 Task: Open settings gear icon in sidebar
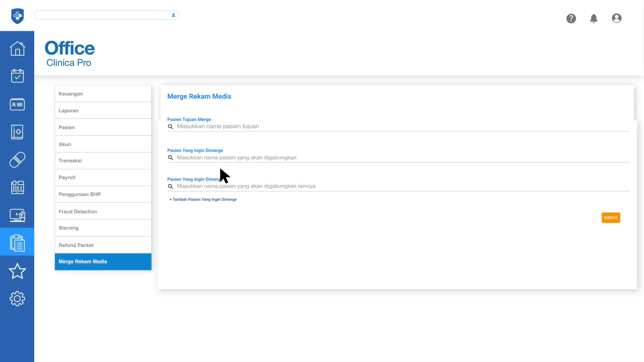tap(17, 298)
